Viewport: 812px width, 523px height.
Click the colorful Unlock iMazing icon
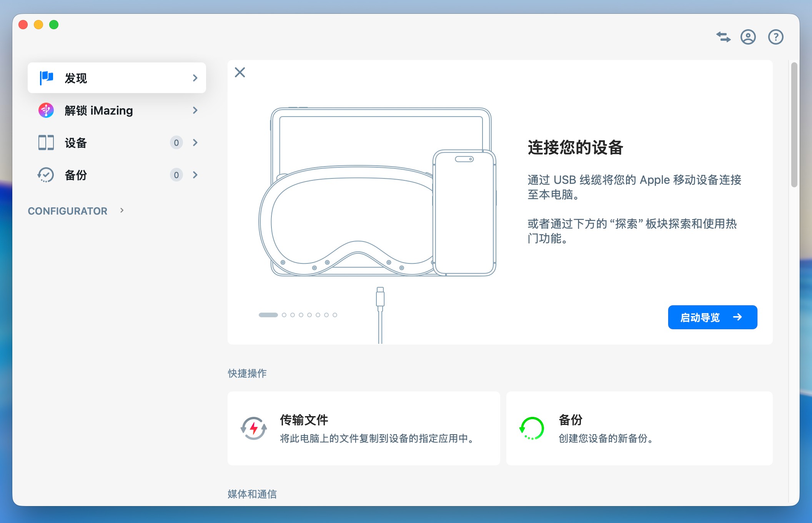click(46, 110)
